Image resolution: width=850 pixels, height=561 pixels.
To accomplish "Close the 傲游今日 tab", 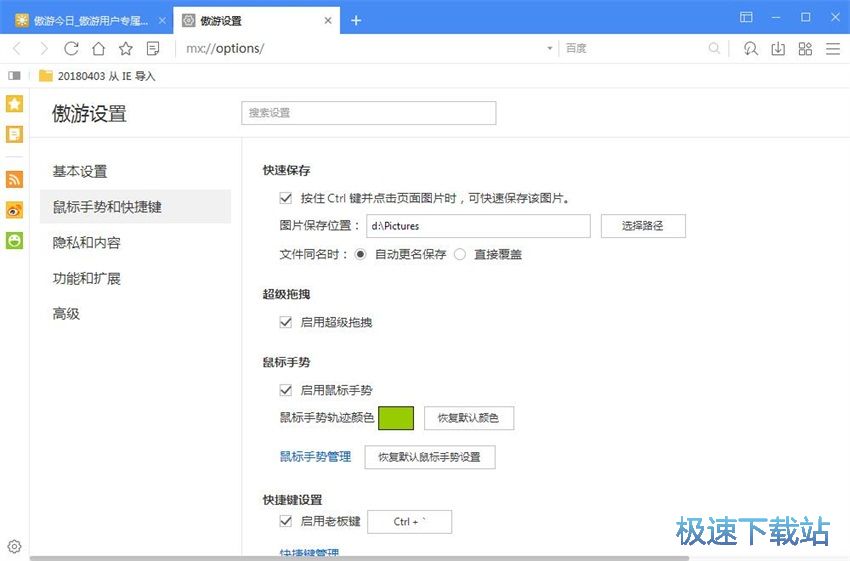I will click(x=162, y=21).
